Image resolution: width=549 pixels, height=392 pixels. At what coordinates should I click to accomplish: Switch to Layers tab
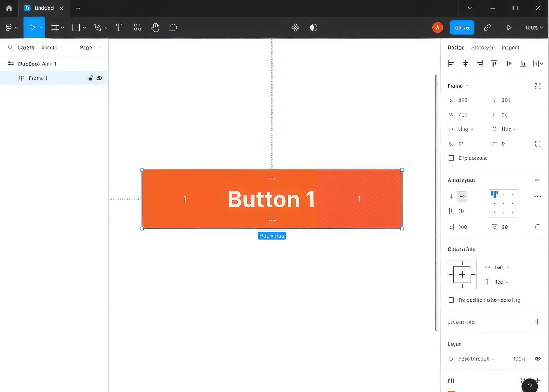[x=26, y=48]
